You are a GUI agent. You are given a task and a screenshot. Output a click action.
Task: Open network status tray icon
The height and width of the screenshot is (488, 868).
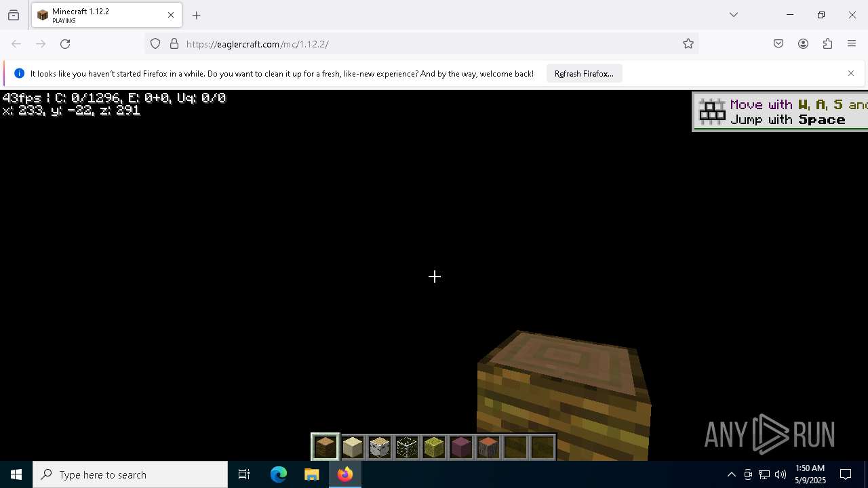pyautogui.click(x=764, y=474)
